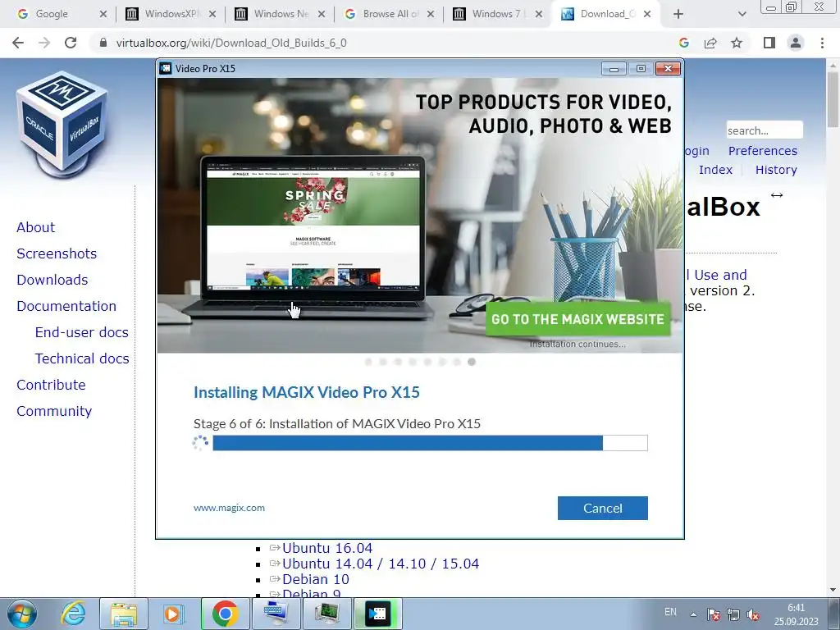Open the Downloads page link
The image size is (840, 630).
[52, 280]
